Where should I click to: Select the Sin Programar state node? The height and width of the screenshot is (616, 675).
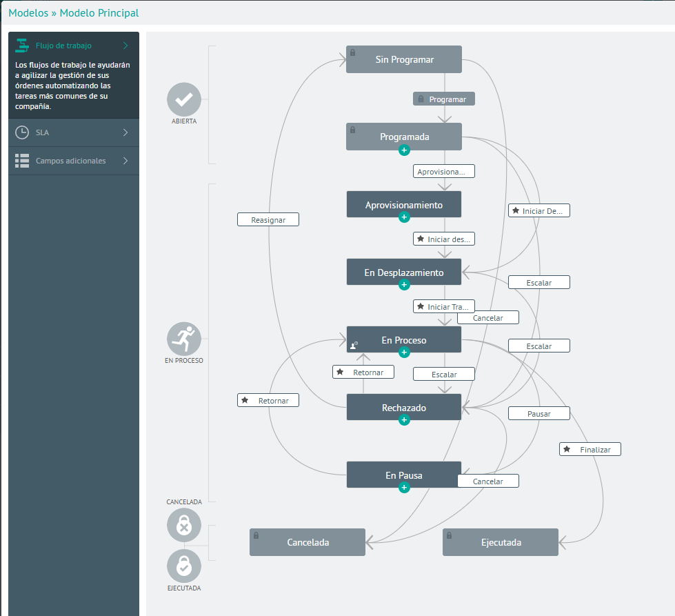click(404, 59)
